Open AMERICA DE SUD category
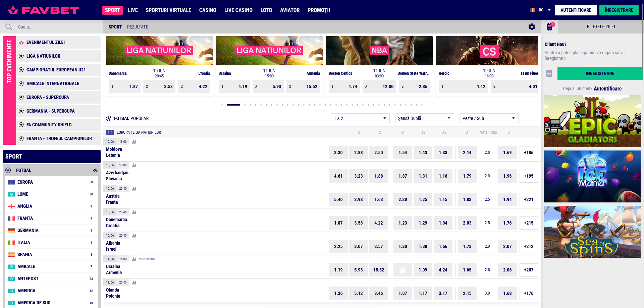Image resolution: width=644 pixels, height=308 pixels. [52, 303]
